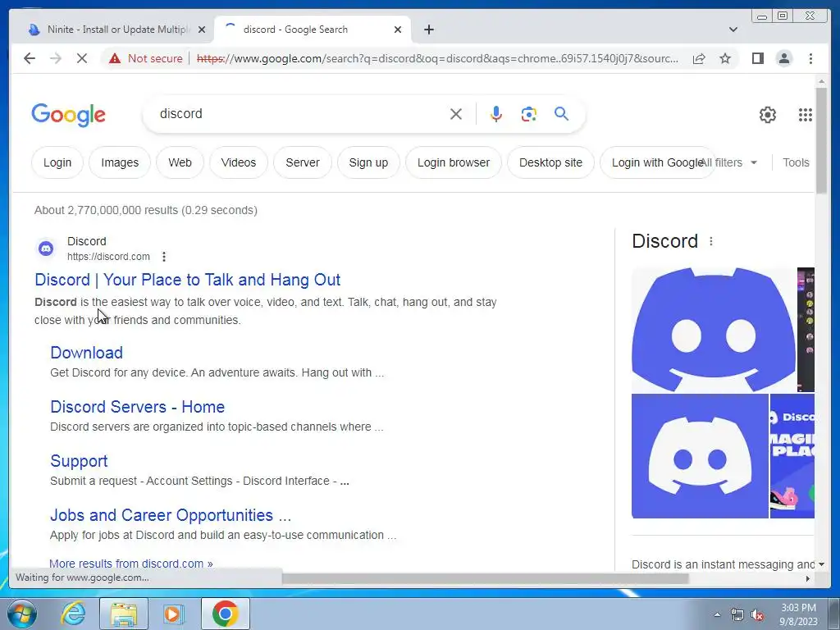Viewport: 840px width, 630px height.
Task: Click More results from discord.com
Action: coord(131,564)
